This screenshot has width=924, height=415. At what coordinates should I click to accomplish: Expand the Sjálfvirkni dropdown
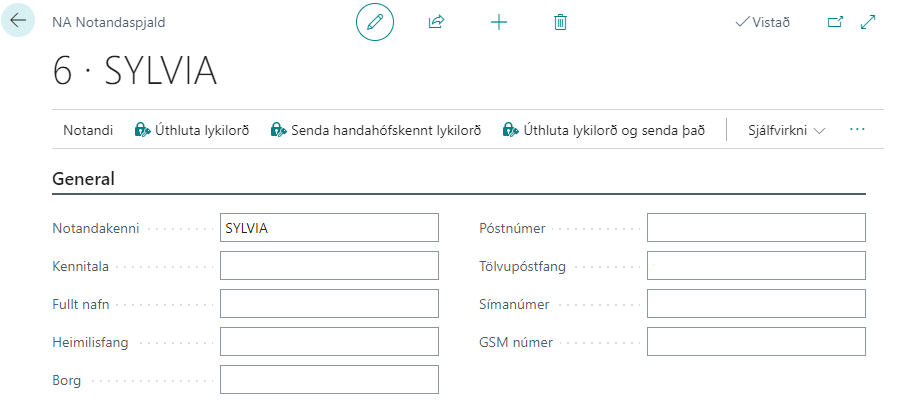[x=786, y=130]
